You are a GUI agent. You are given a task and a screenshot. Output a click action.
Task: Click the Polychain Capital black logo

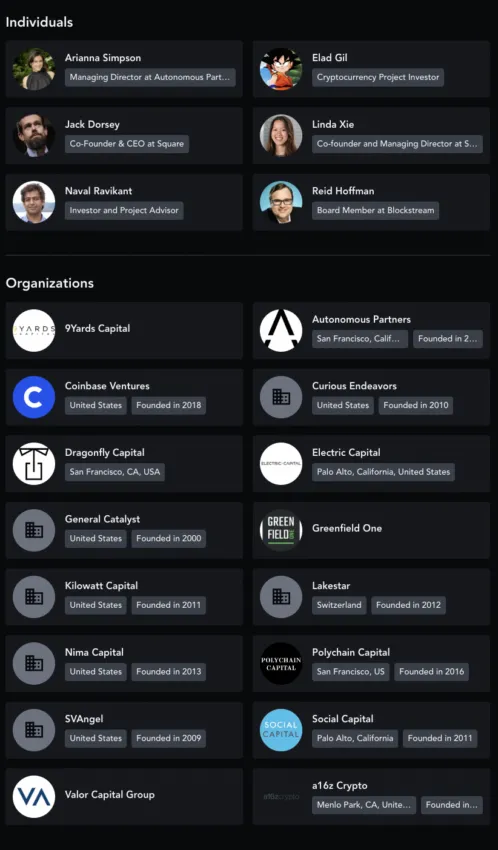coord(281,664)
